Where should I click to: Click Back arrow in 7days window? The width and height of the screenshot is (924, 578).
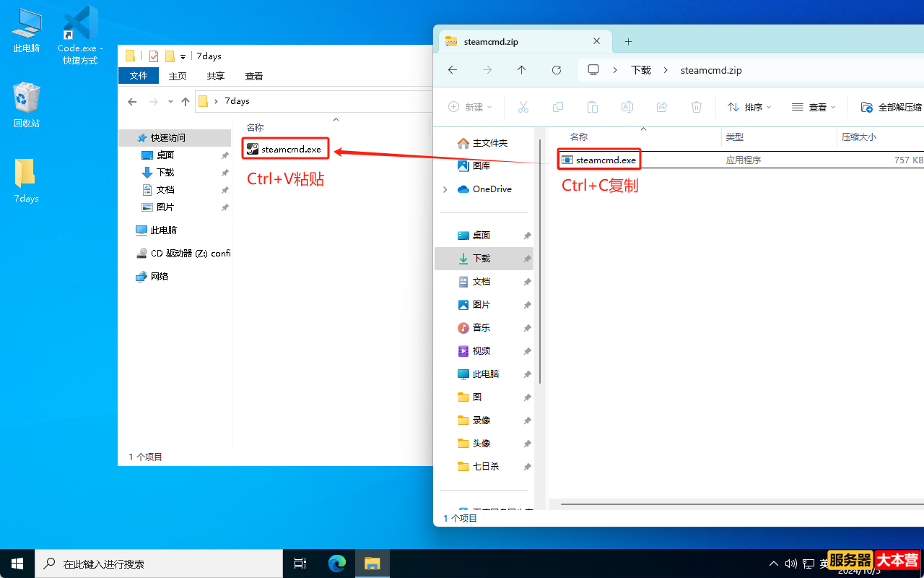[132, 102]
